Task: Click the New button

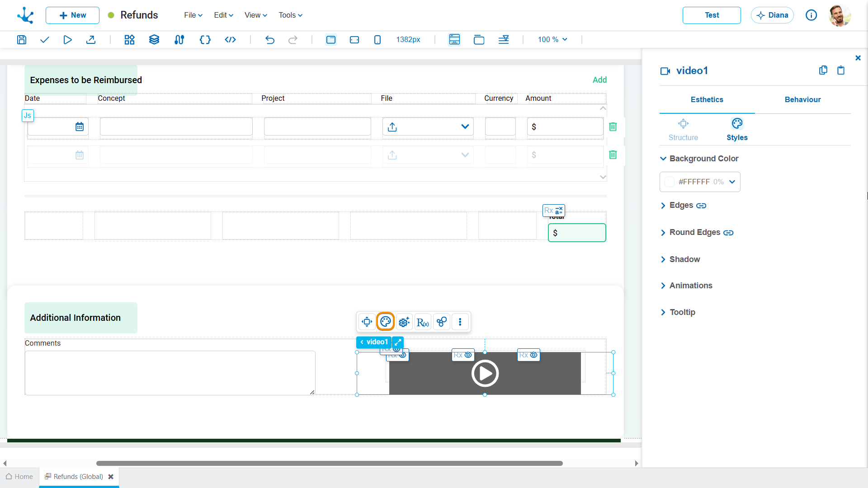Action: tap(72, 15)
